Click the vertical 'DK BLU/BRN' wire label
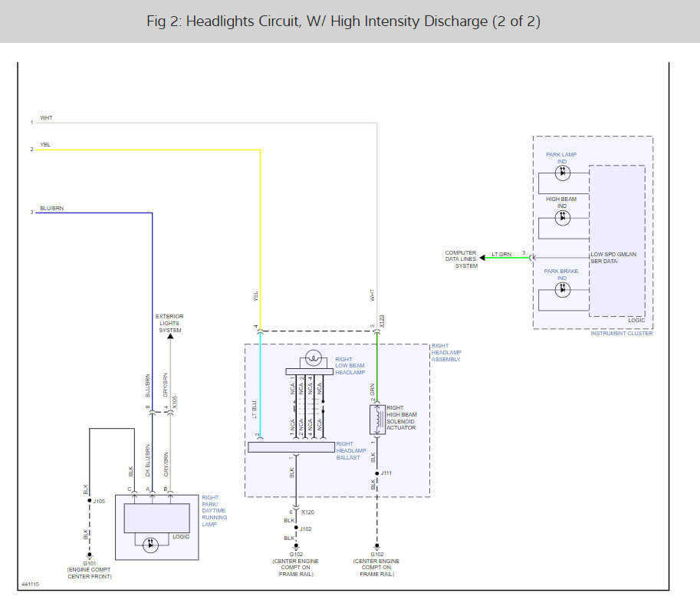Image resolution: width=700 pixels, height=616 pixels. click(x=148, y=460)
